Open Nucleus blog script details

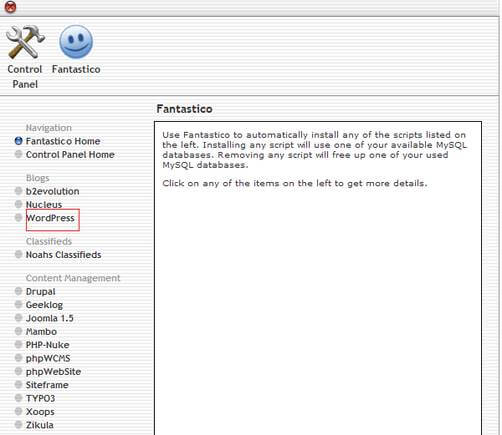[x=44, y=205]
